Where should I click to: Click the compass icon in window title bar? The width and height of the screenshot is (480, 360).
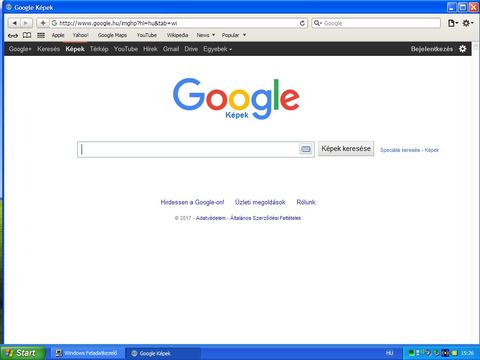pyautogui.click(x=9, y=7)
